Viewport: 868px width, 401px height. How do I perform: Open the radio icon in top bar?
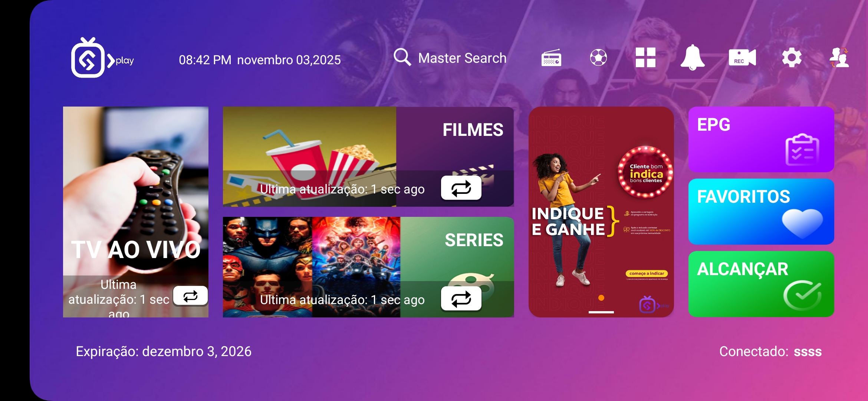pyautogui.click(x=551, y=58)
